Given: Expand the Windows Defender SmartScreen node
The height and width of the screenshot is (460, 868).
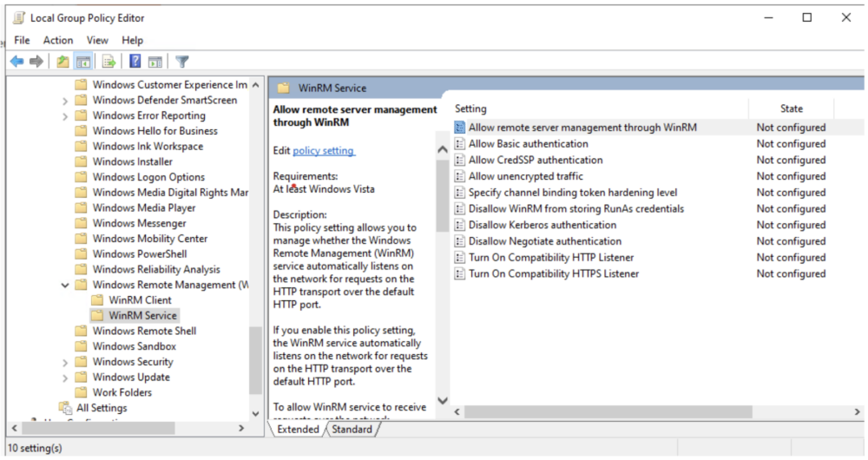Looking at the screenshot, I should (66, 101).
